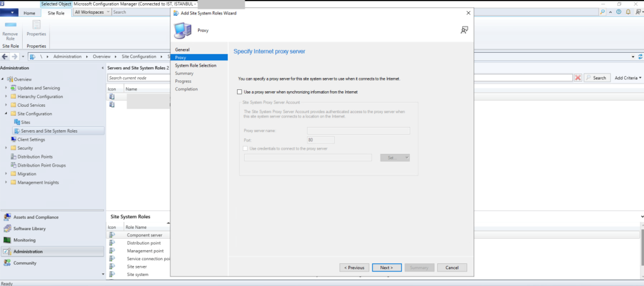The image size is (644, 286).
Task: Clear search with the red X icon
Action: [x=577, y=78]
